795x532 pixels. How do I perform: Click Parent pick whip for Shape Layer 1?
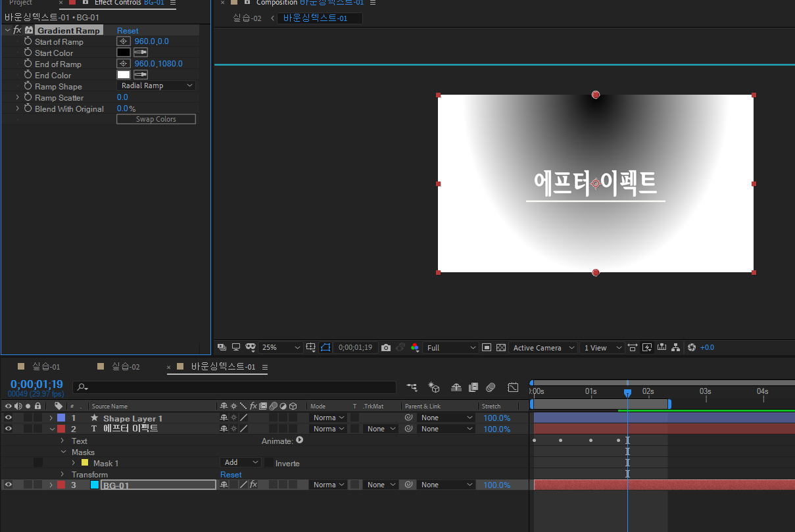point(408,418)
